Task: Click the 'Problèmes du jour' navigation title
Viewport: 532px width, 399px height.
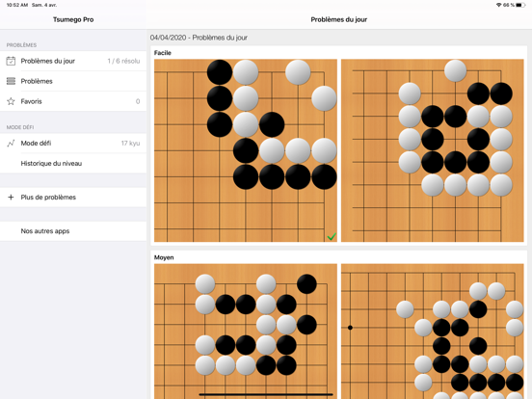Action: [339, 19]
